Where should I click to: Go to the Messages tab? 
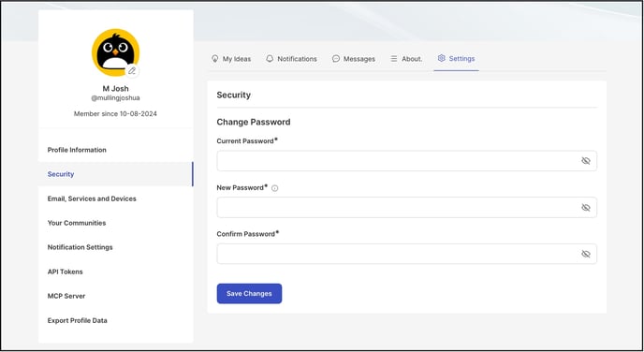354,59
